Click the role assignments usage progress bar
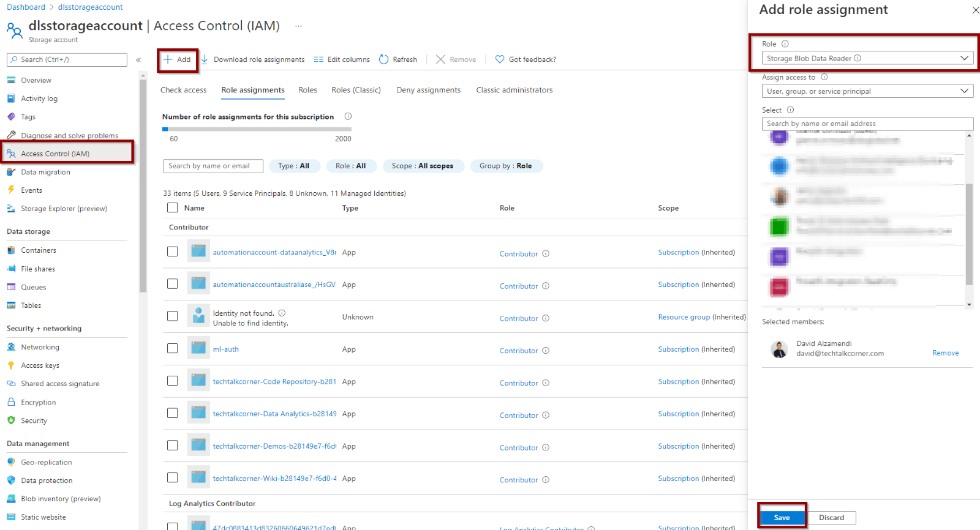This screenshot has width=980, height=530. [x=257, y=129]
